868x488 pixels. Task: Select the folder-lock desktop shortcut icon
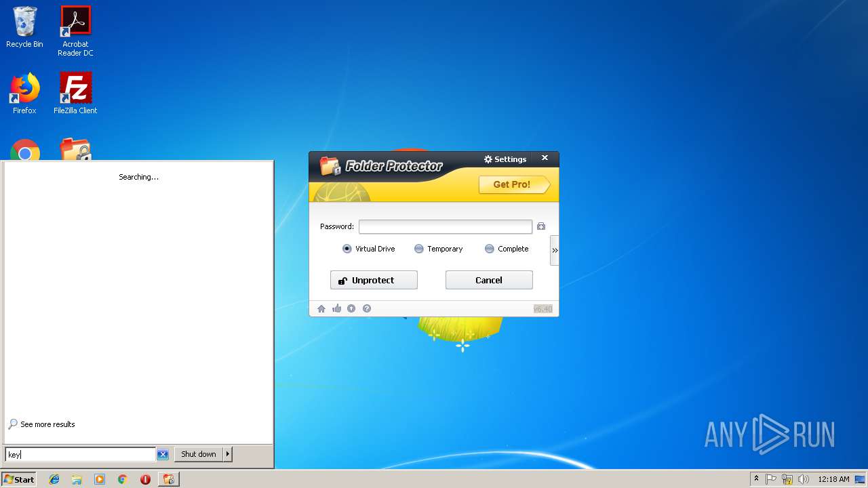click(x=75, y=149)
